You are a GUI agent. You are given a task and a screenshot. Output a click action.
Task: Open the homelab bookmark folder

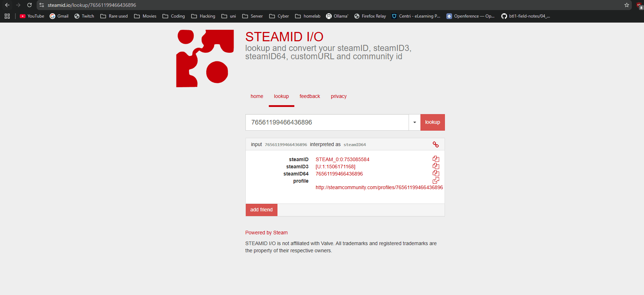coord(308,16)
